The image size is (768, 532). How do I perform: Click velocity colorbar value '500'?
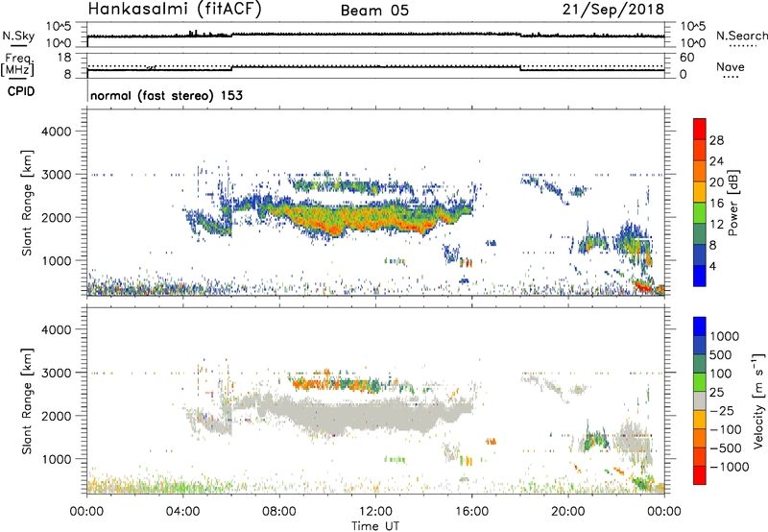tap(721, 355)
